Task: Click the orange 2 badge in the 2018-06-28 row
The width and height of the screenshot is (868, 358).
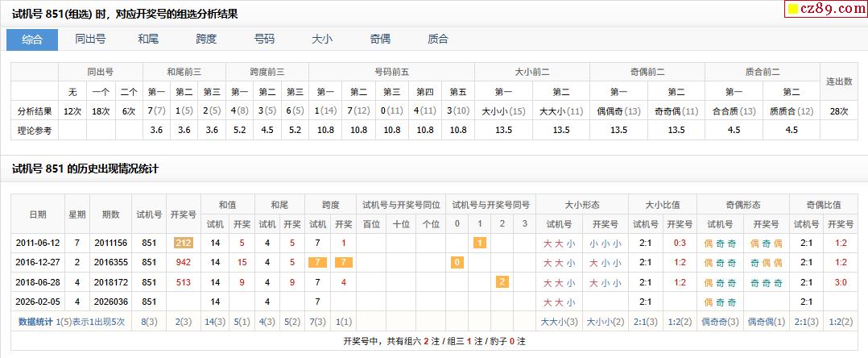Action: (x=502, y=282)
